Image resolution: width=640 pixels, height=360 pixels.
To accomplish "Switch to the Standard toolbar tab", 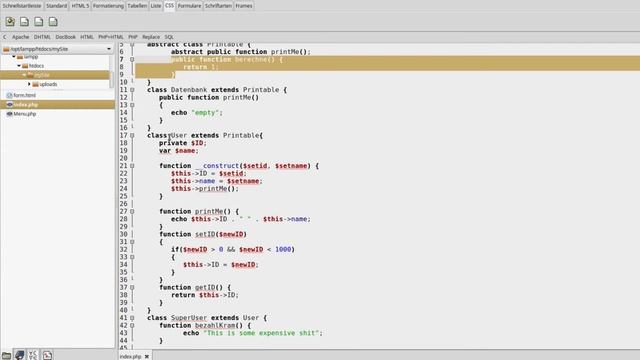I will [56, 6].
